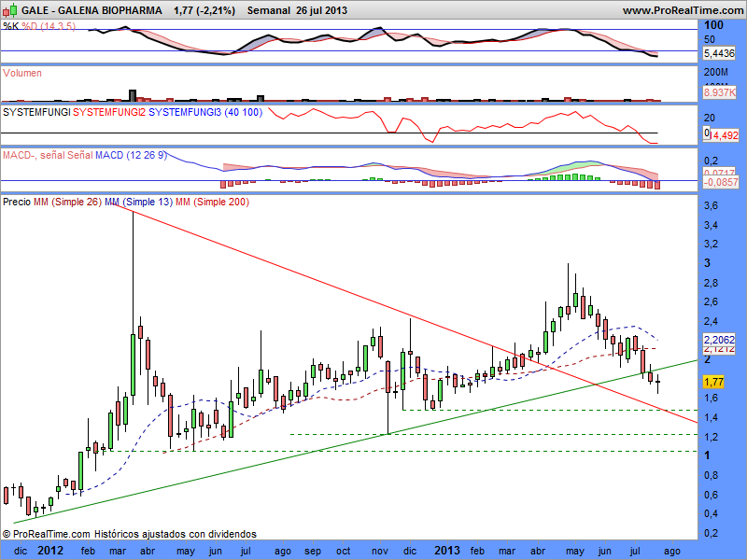This screenshot has height=560, width=747.
Task: Click the MM (Simple 26) label
Action: [x=67, y=202]
